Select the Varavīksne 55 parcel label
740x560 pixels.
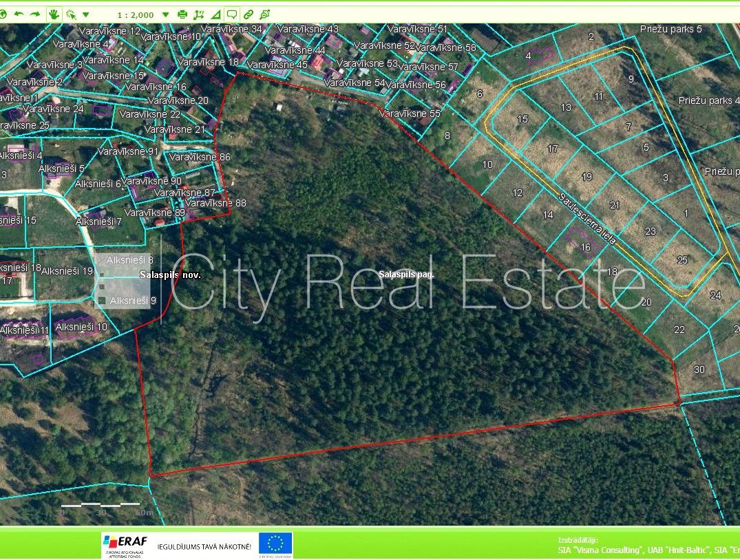(x=410, y=114)
